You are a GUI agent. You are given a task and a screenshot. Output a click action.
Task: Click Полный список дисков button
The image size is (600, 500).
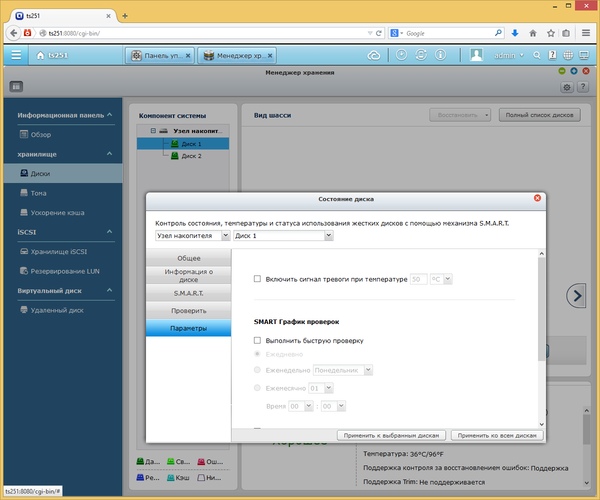tap(540, 115)
